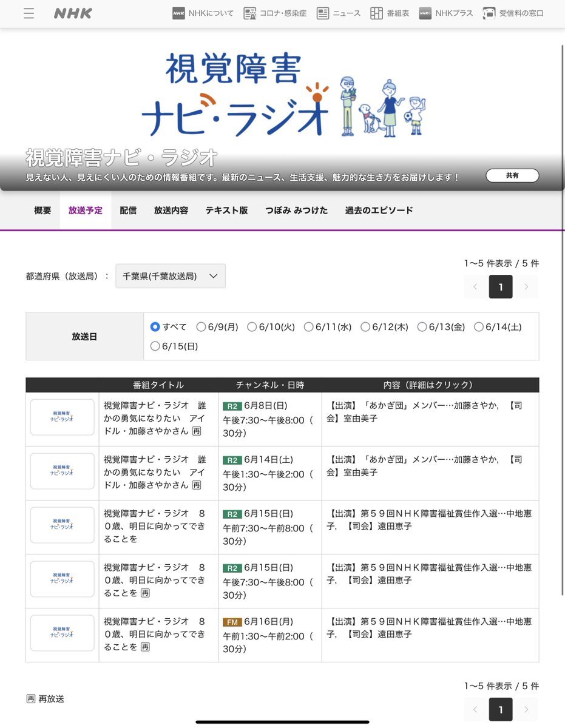Click R2 badge for 6月8日(日)

tap(232, 406)
